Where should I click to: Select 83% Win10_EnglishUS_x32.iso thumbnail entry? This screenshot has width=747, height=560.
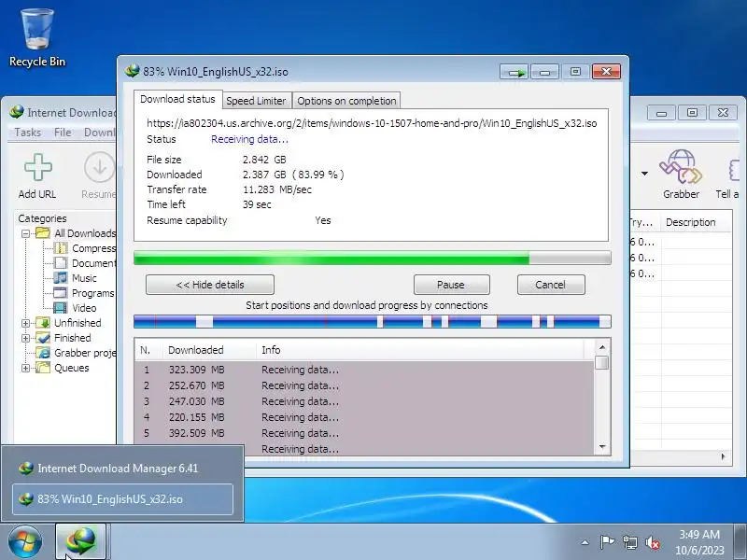[x=122, y=499]
